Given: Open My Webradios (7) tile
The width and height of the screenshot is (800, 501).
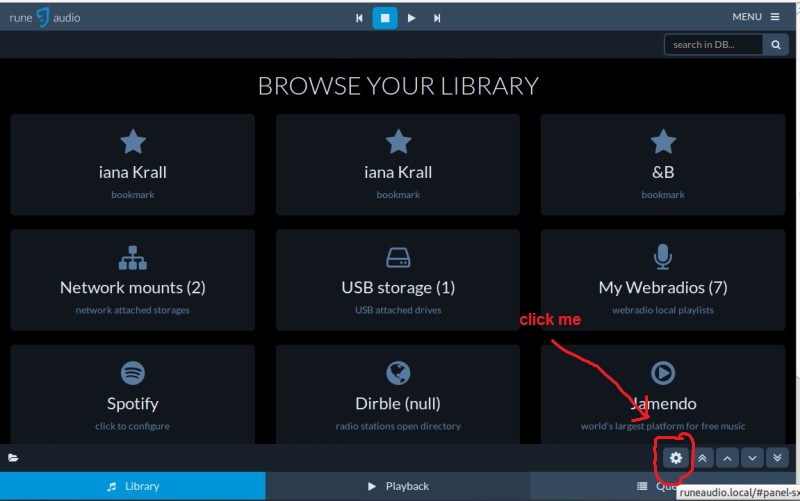Looking at the screenshot, I should (663, 280).
